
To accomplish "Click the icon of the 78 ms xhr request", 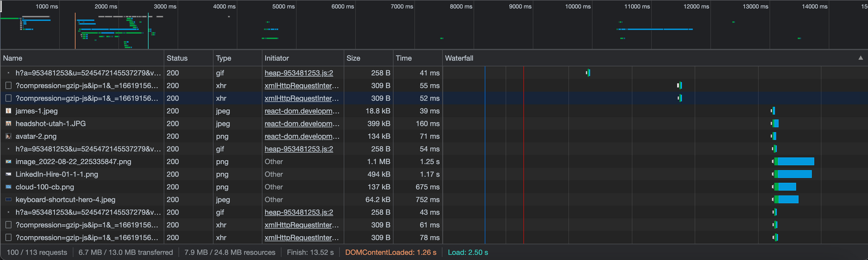I will coord(8,237).
